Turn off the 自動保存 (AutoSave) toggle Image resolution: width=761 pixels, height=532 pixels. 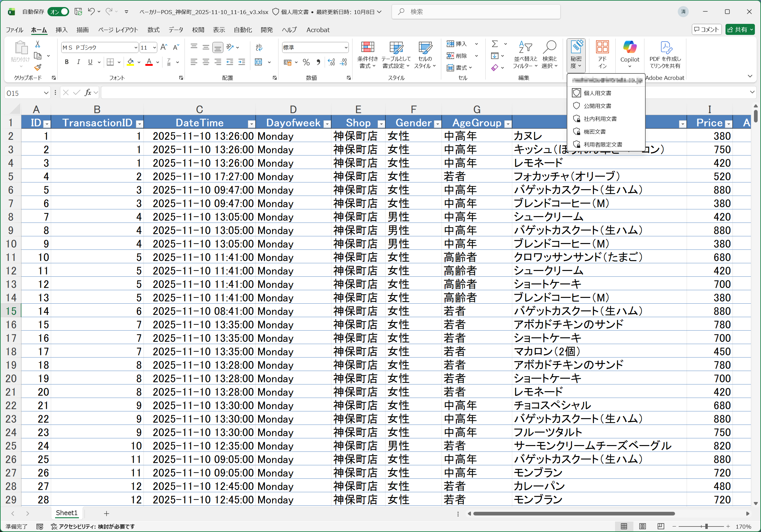pyautogui.click(x=58, y=11)
